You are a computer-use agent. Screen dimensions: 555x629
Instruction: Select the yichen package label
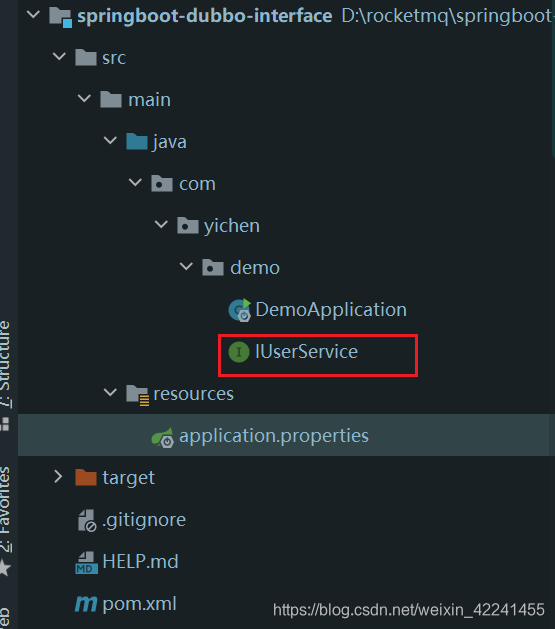click(x=232, y=226)
